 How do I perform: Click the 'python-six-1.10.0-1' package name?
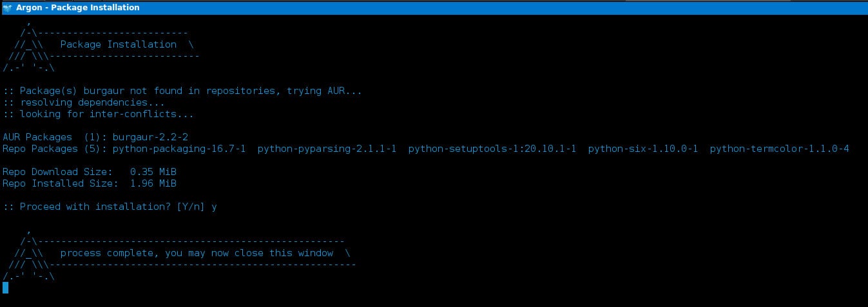tap(643, 149)
